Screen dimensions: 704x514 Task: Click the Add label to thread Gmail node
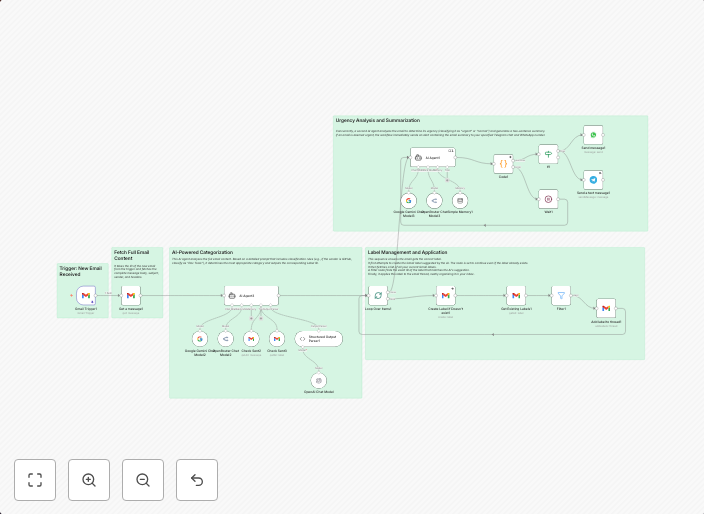pos(606,309)
